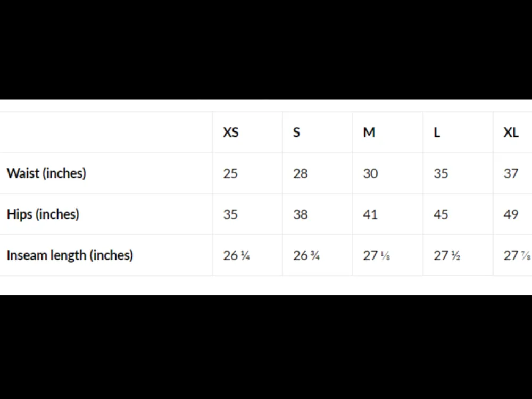
Task: Click the M inseam value 27 ⅛
Action: (x=377, y=256)
